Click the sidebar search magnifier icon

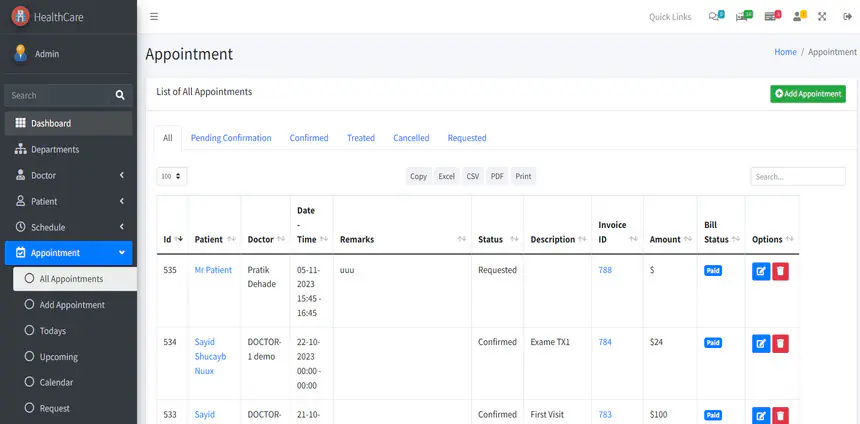point(120,95)
